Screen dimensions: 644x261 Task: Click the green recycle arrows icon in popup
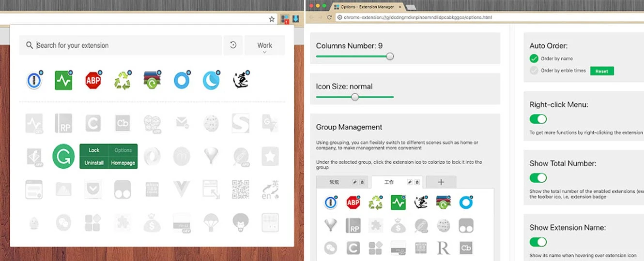(123, 80)
